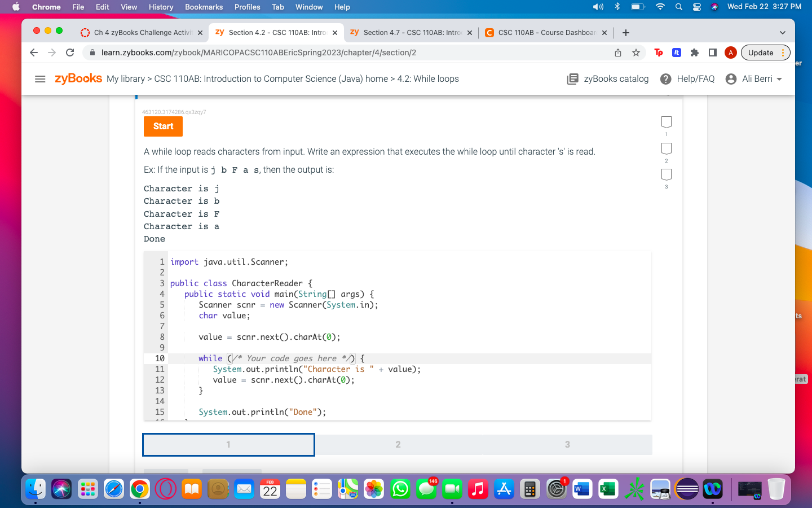Select step 2 on the activity progress bar
812x508 pixels.
click(x=398, y=445)
